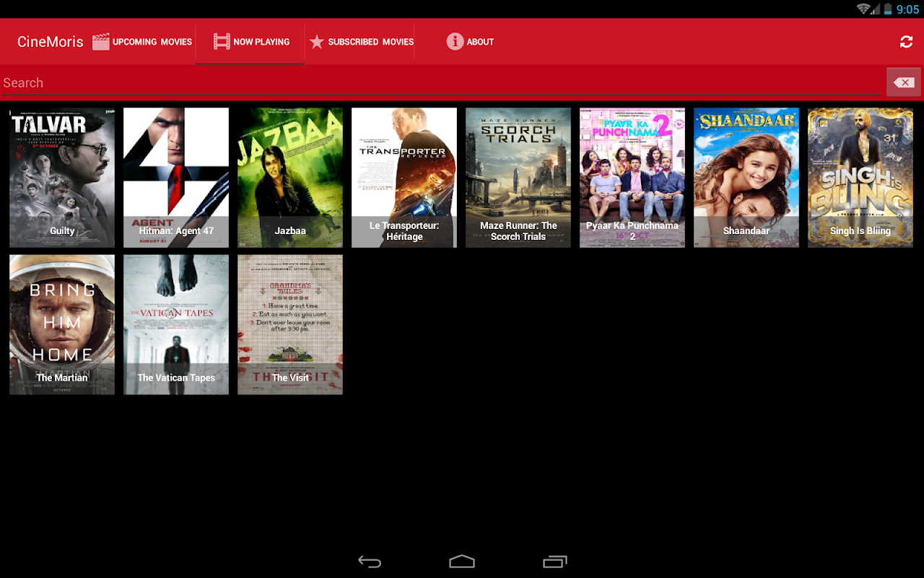Open the recent apps switcher

tap(554, 561)
